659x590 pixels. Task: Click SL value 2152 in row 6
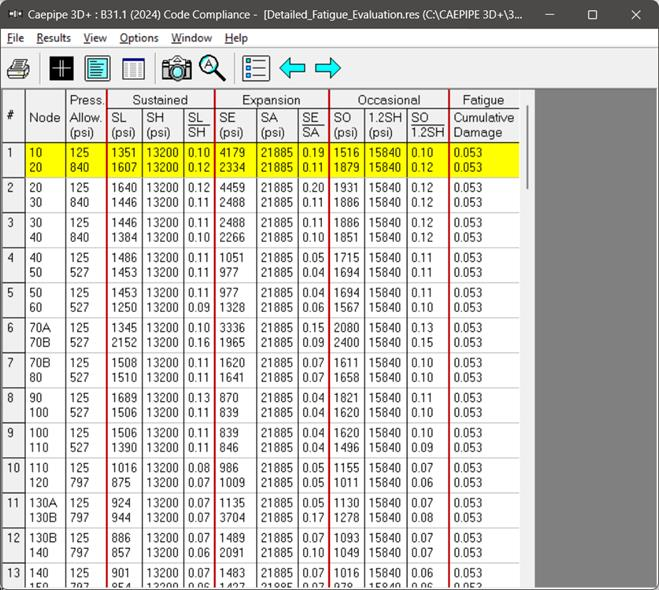coord(124,342)
